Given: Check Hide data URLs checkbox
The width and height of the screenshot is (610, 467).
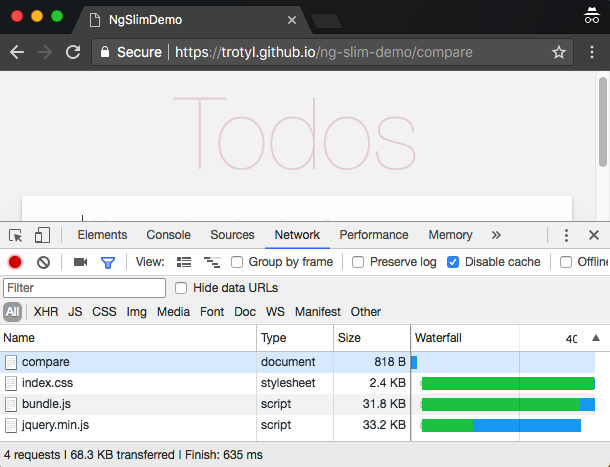Looking at the screenshot, I should coord(181,288).
